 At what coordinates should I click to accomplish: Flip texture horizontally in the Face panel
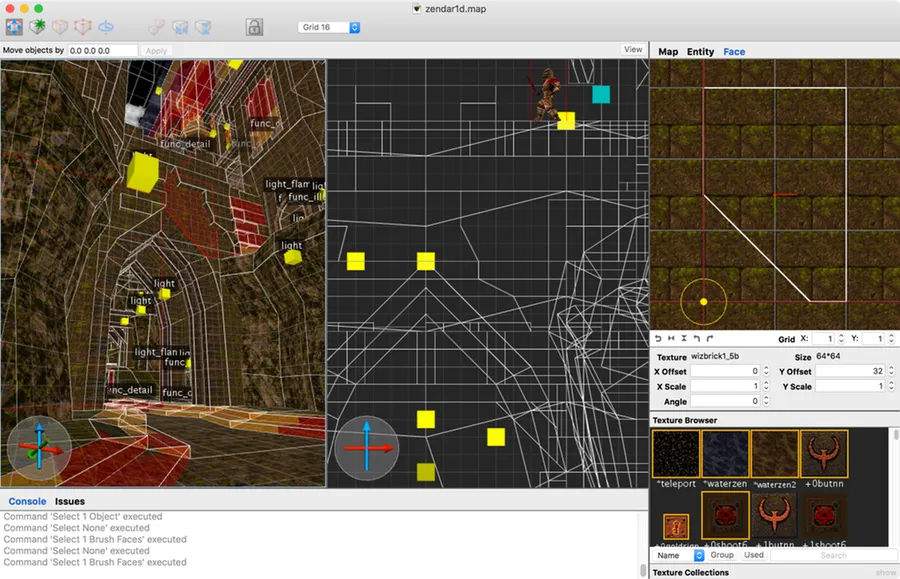point(671,339)
